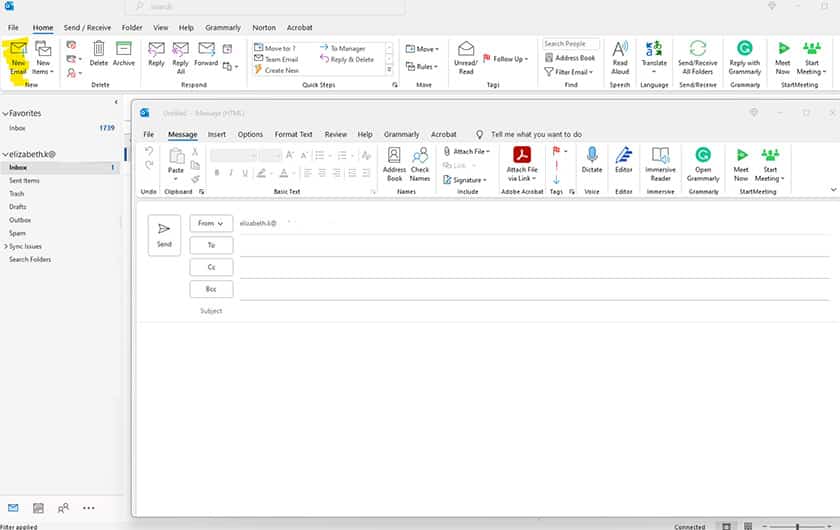840x530 pixels.
Task: Click Paste in the message window
Action: [x=176, y=164]
